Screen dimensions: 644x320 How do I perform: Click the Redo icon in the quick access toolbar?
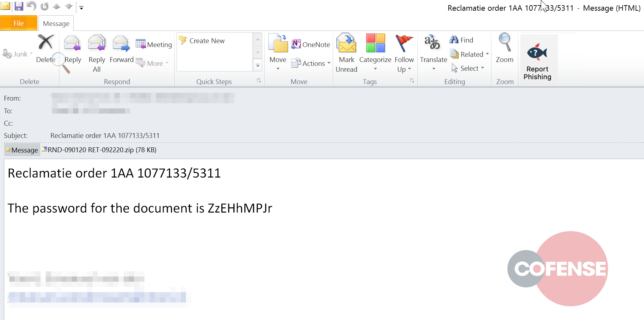click(x=44, y=6)
